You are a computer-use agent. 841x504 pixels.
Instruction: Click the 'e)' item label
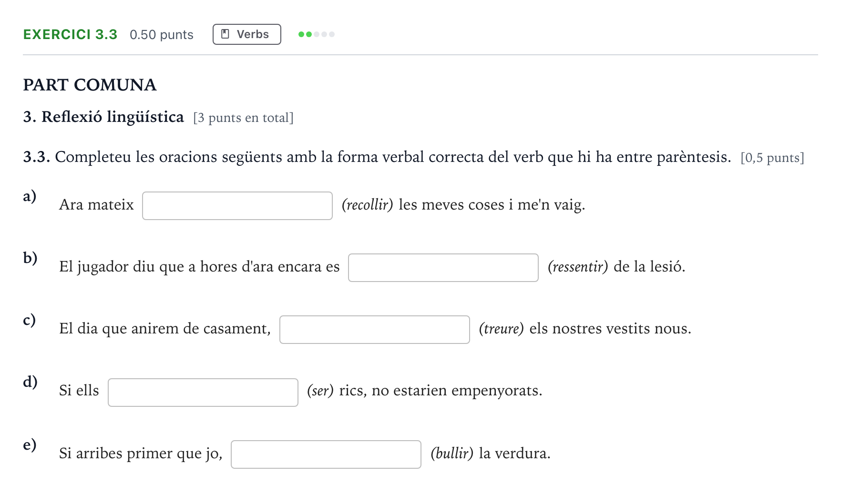tap(30, 445)
